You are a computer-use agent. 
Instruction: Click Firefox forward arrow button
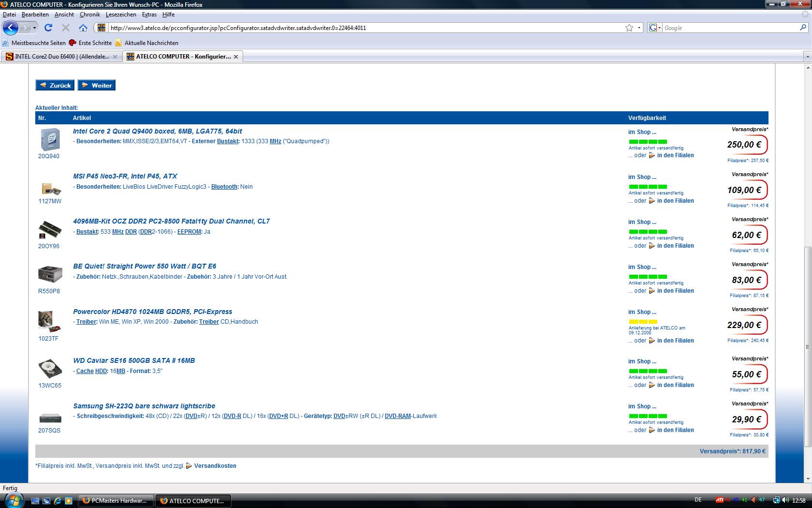click(25, 28)
